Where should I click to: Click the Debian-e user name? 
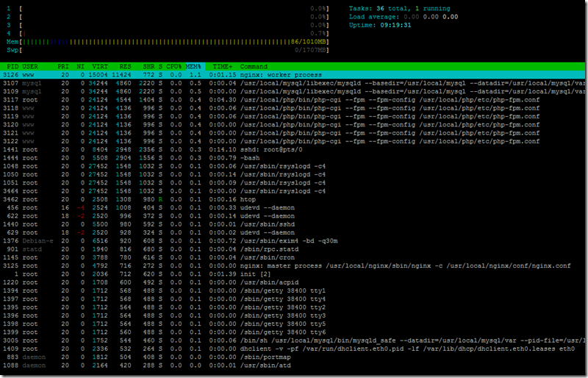(38, 241)
